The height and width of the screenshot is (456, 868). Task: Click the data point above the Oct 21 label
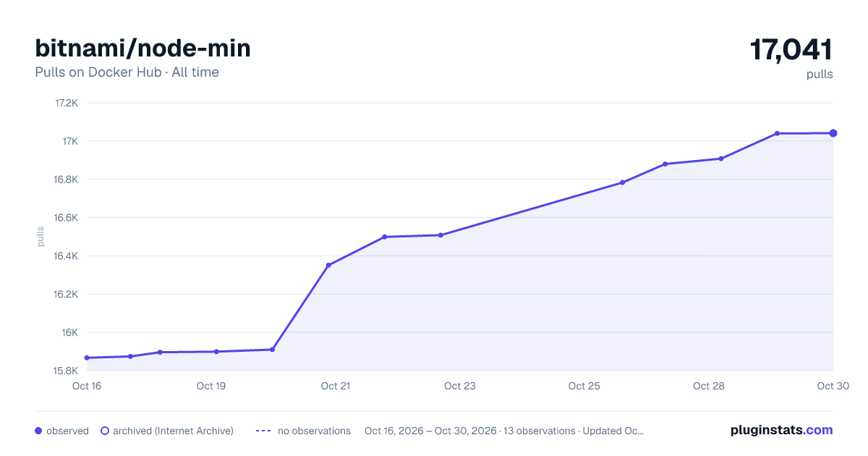[x=328, y=265]
